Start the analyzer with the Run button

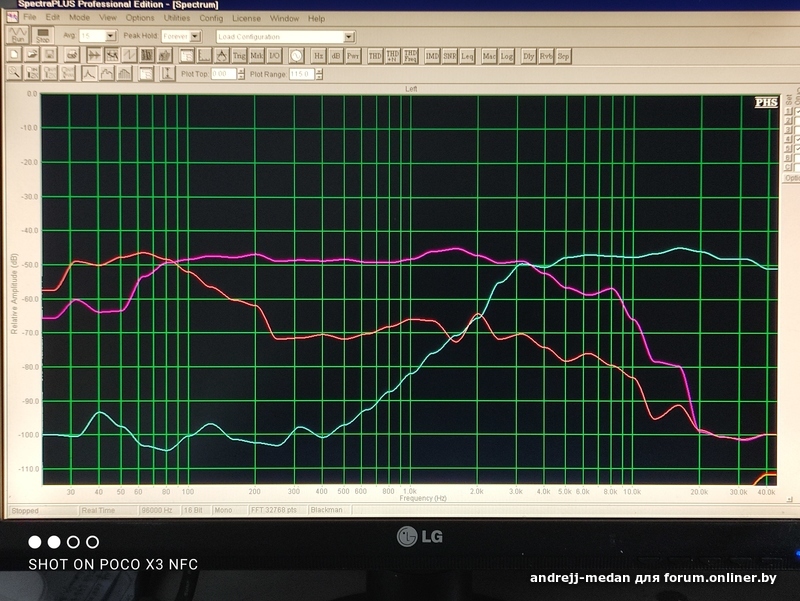[17, 35]
